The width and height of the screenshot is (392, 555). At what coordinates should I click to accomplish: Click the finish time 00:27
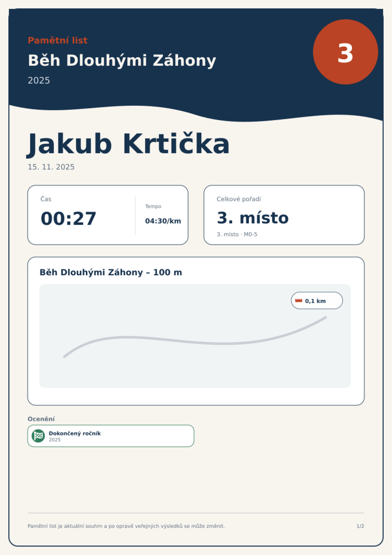[x=68, y=218]
